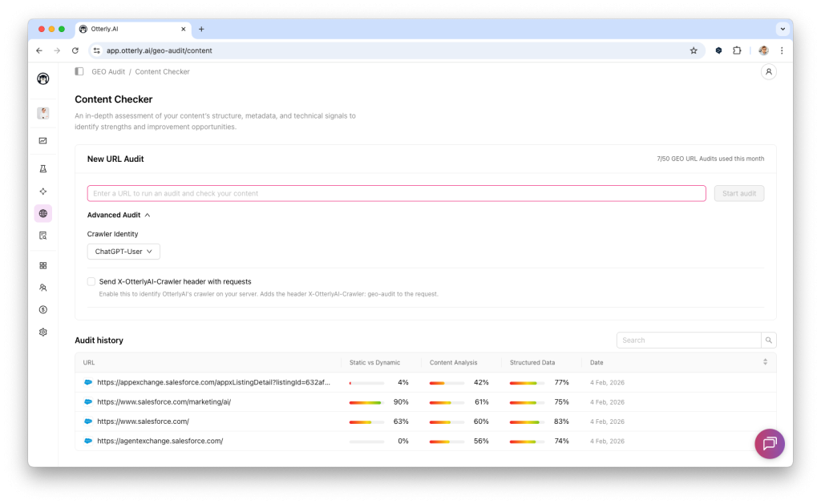Open the workspace avatar in the sidebar
Screen dimensions: 821x504
43,113
